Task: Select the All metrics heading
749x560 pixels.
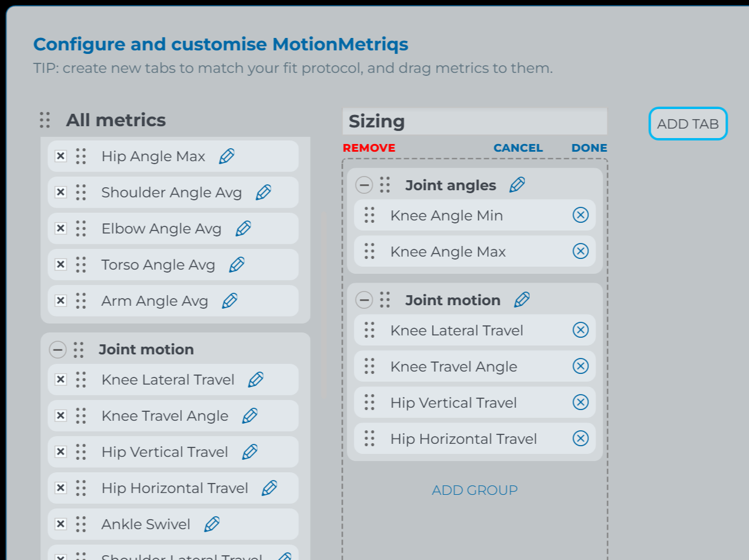Action: click(116, 120)
